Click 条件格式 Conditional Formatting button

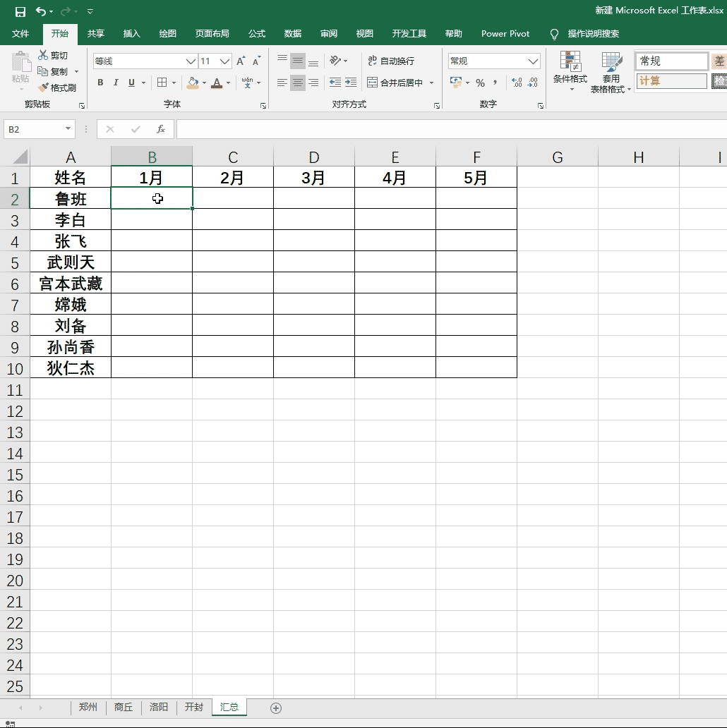(570, 71)
